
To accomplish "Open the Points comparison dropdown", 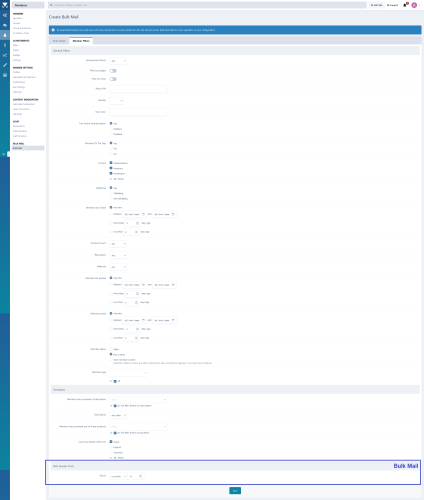I will pyautogui.click(x=118, y=476).
